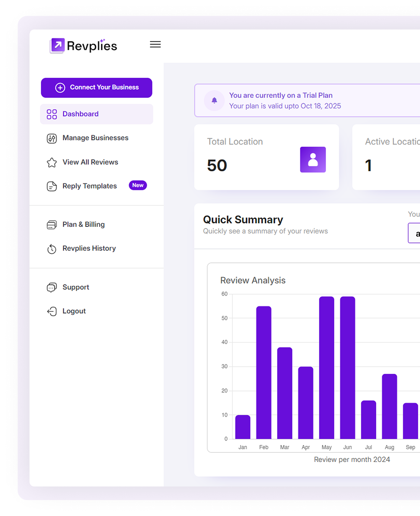Open Reply Templates from the sidebar
Viewport: 420px width, 516px height.
point(89,186)
